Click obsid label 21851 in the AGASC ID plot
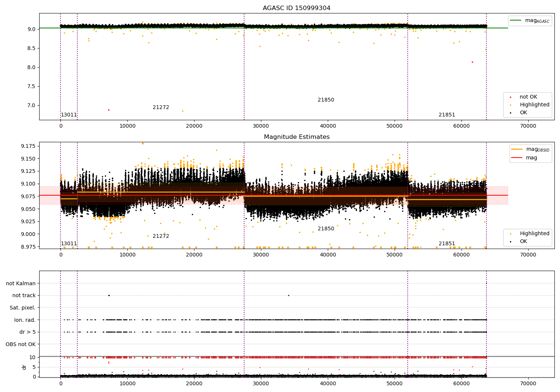Screen dimensions: 560x392 click(x=447, y=115)
